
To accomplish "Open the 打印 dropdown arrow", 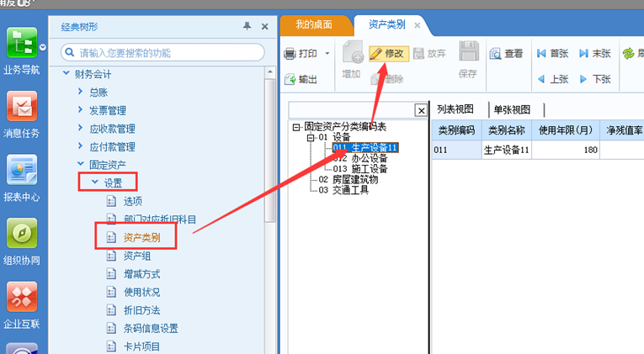I will point(326,54).
